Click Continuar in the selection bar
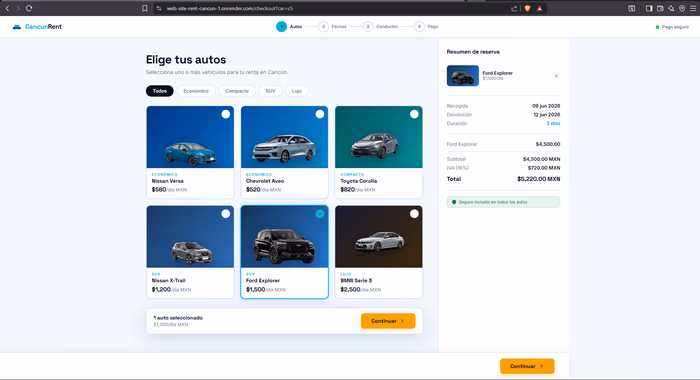This screenshot has width=700, height=380. tap(388, 321)
